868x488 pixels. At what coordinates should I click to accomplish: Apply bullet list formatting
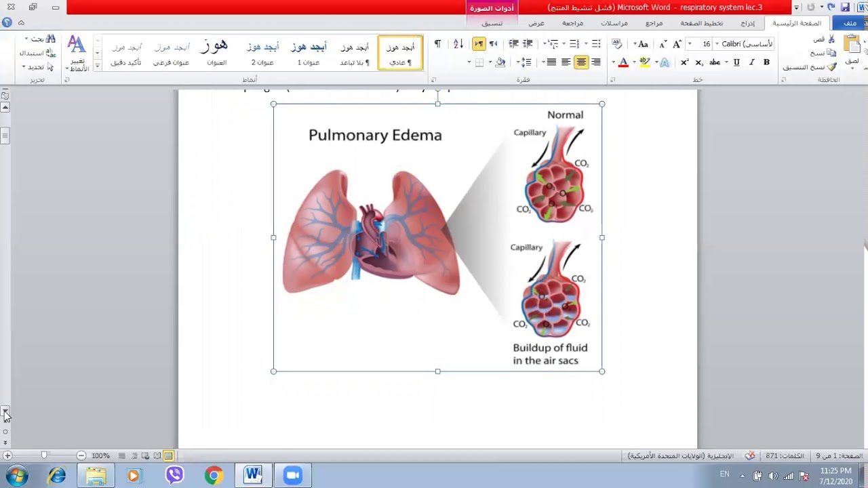pyautogui.click(x=596, y=44)
